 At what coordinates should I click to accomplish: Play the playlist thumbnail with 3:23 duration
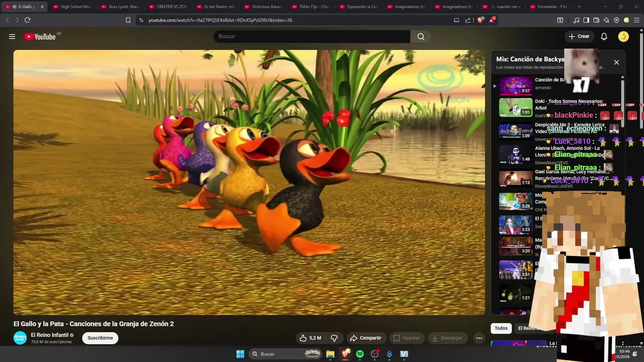[515, 225]
